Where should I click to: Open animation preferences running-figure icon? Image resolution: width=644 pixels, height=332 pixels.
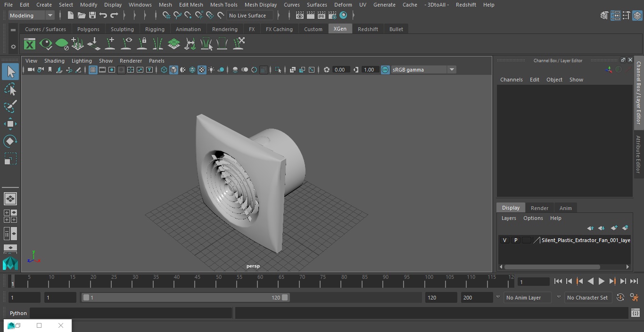pos(634,298)
